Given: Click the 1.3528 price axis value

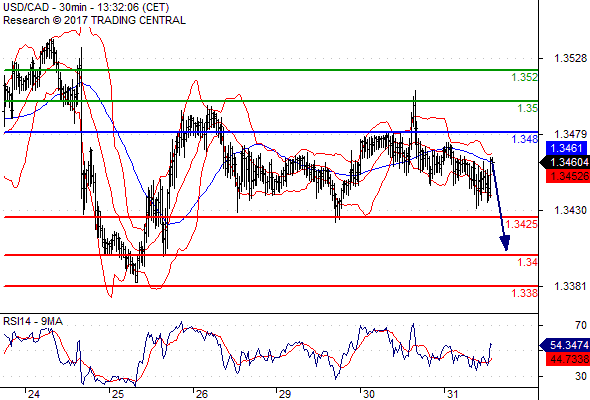Looking at the screenshot, I should (570, 58).
